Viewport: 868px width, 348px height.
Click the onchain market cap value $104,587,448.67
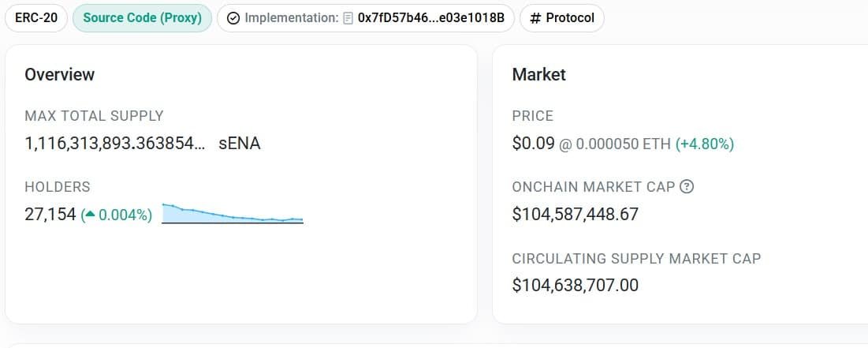tap(576, 214)
